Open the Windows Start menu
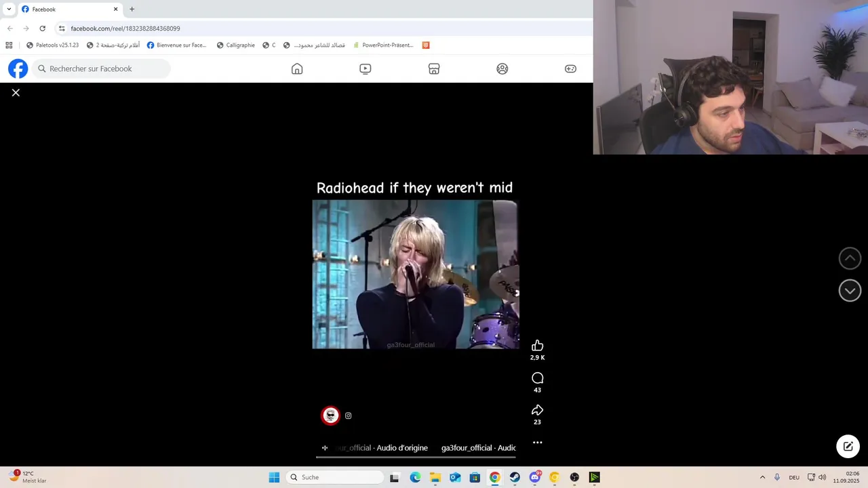Image resolution: width=868 pixels, height=488 pixels. click(274, 477)
